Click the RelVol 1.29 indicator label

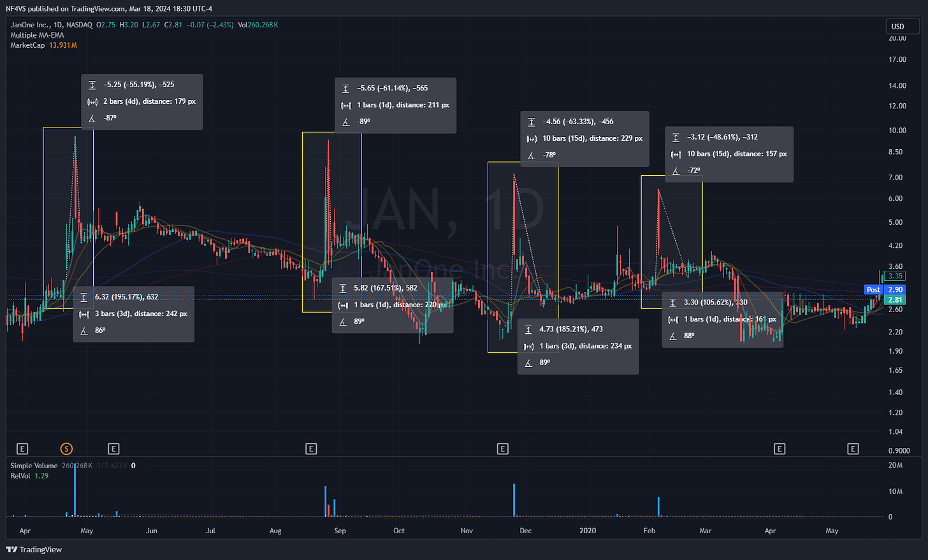click(29, 476)
